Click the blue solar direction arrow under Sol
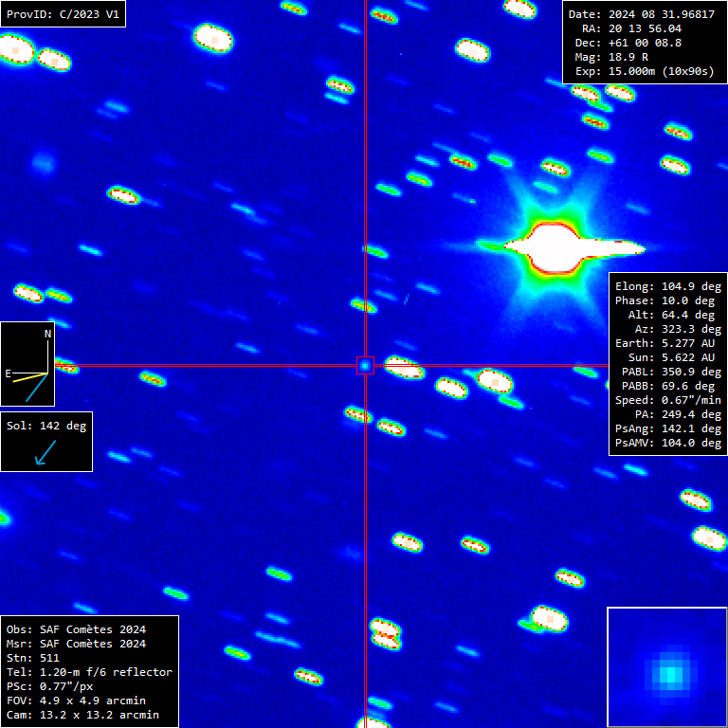 pyautogui.click(x=45, y=453)
